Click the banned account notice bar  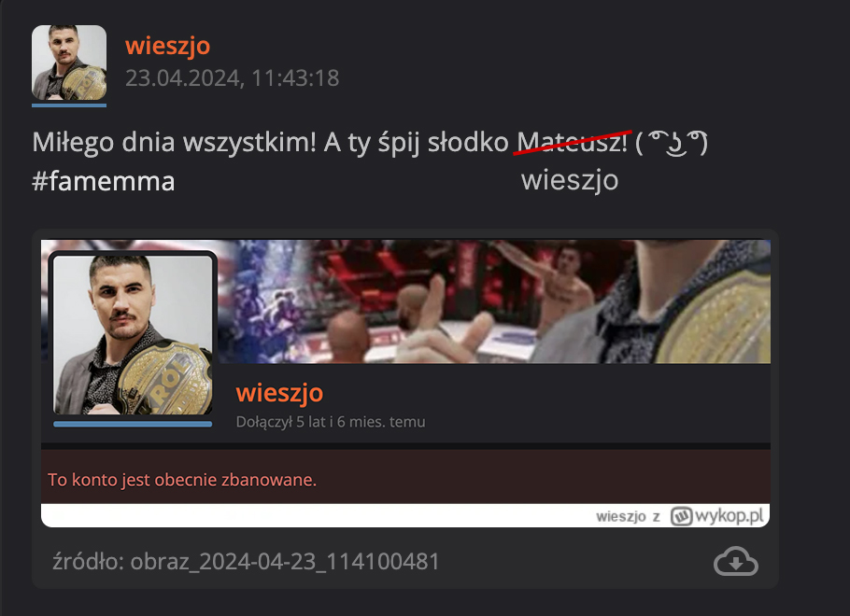tap(405, 477)
